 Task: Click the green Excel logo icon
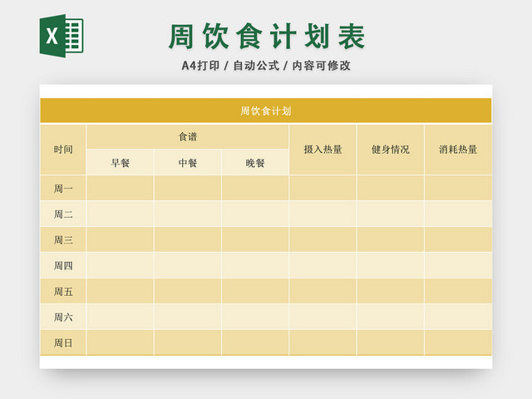[62, 36]
